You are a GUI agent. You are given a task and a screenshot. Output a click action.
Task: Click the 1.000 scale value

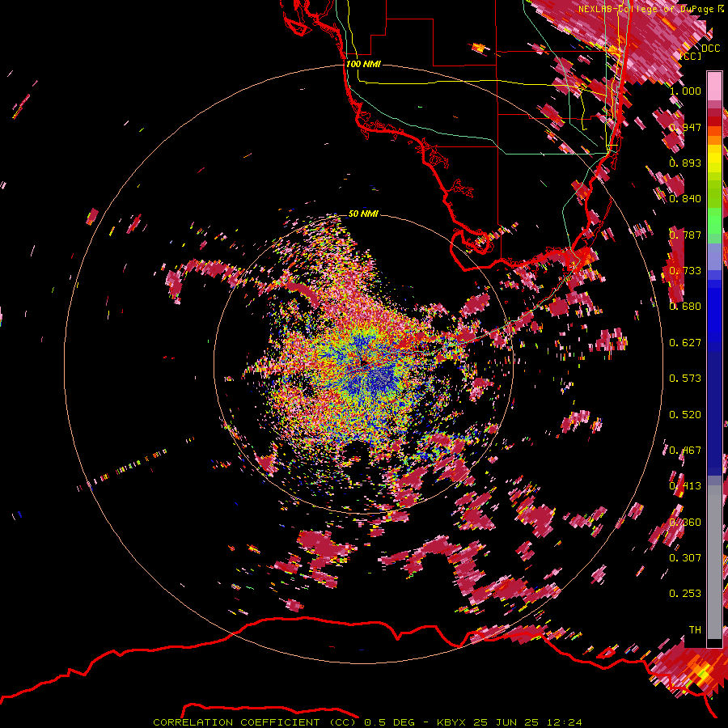(x=685, y=91)
